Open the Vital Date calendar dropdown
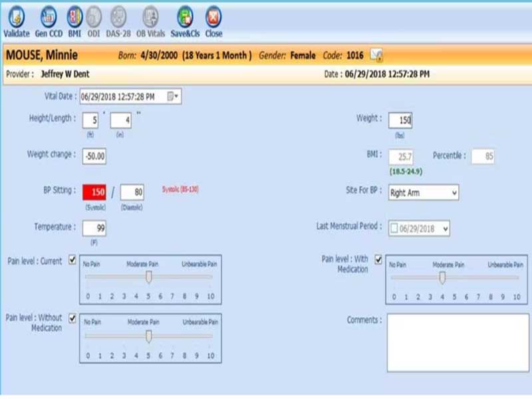The height and width of the screenshot is (399, 532). tap(173, 96)
